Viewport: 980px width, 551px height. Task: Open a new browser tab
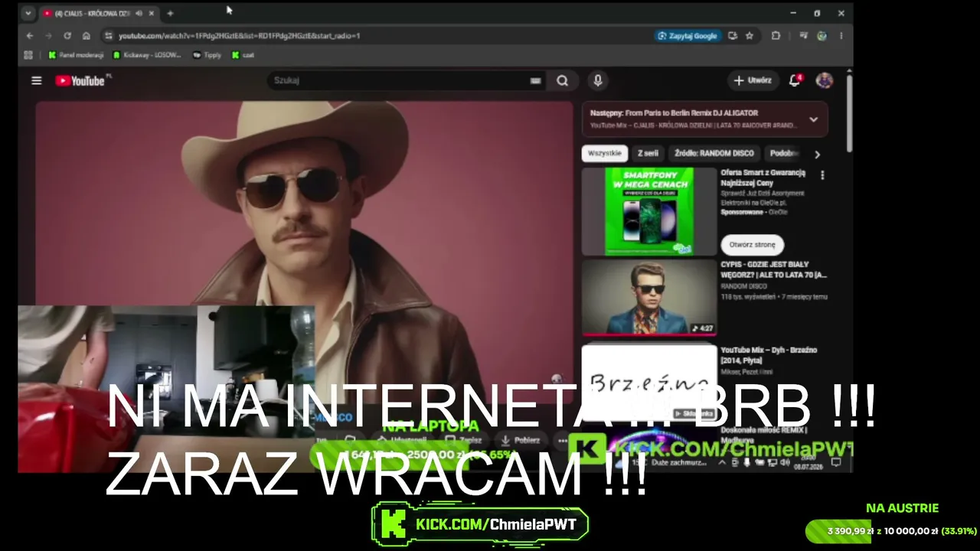pos(170,13)
